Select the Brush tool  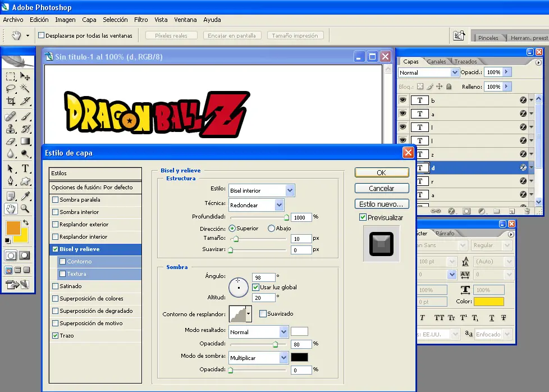coord(25,116)
